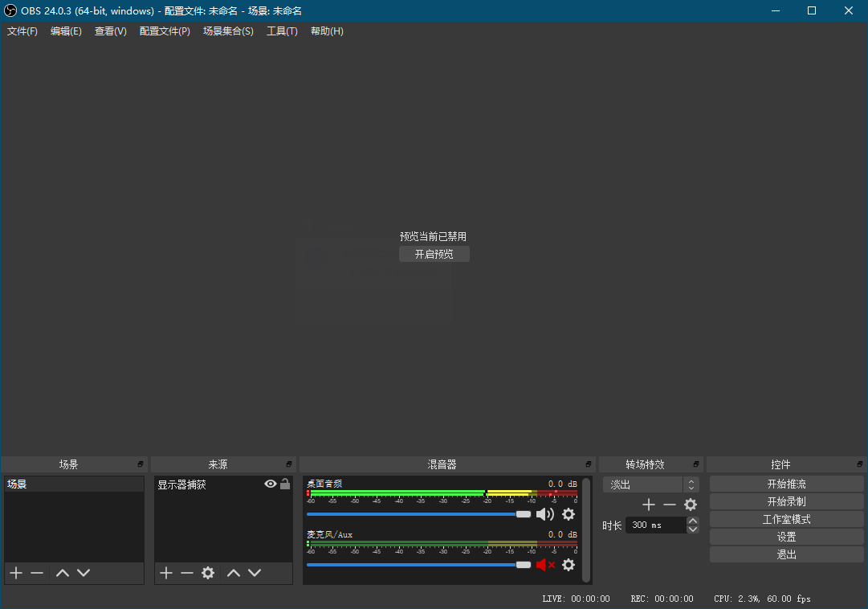
Task: Open the 工具(T) menu
Action: (282, 31)
